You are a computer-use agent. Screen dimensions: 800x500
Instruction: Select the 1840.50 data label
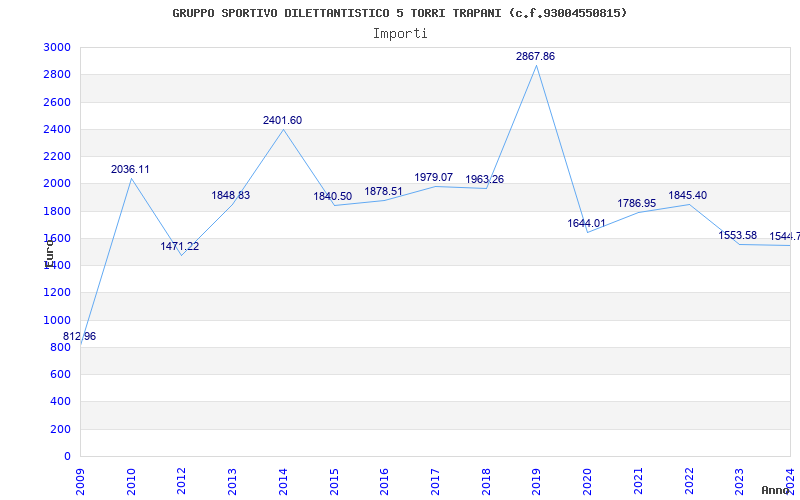333,196
